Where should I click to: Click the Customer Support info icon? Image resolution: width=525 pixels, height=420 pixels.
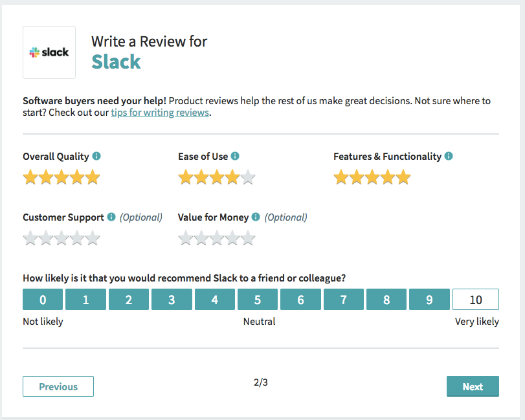pyautogui.click(x=111, y=217)
